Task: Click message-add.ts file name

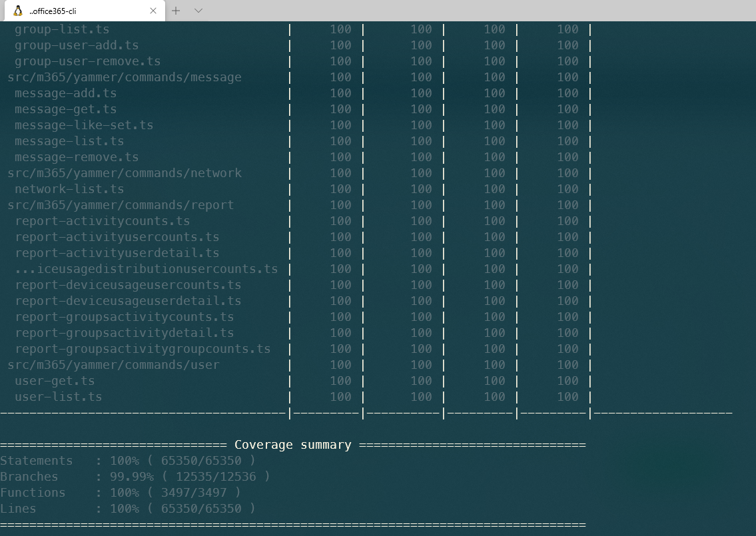Action: [65, 93]
